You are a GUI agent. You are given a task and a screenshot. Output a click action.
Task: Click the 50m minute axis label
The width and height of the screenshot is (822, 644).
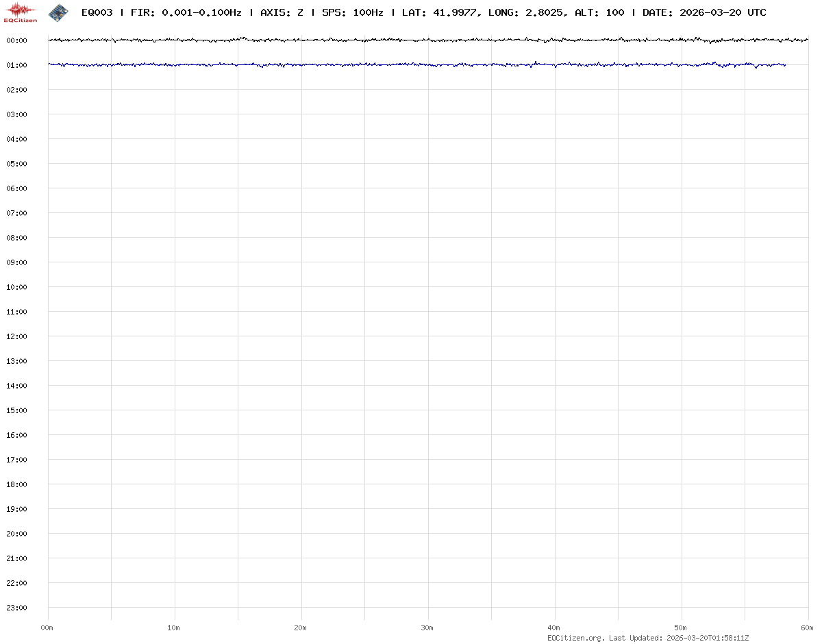click(x=681, y=628)
